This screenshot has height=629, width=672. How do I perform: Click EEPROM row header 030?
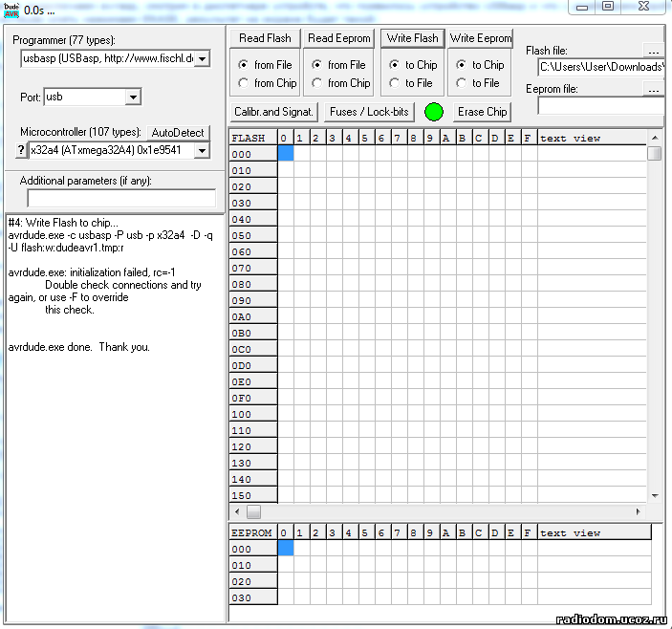click(253, 597)
